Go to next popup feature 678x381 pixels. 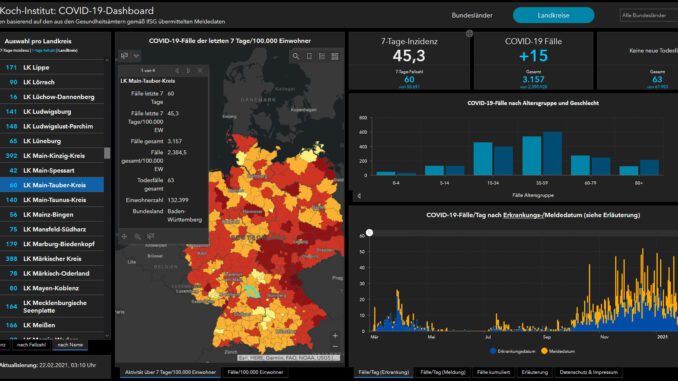[188, 70]
